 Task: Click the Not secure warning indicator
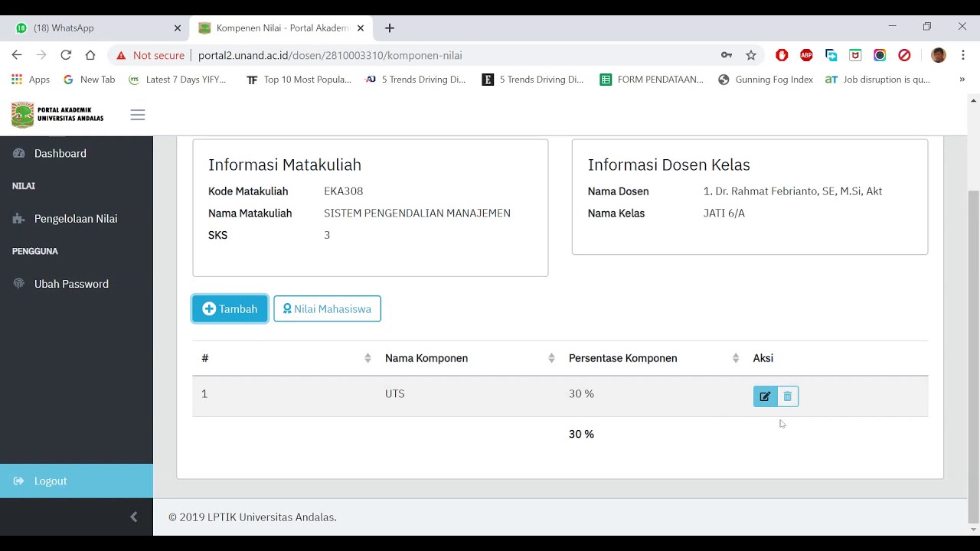click(x=150, y=55)
